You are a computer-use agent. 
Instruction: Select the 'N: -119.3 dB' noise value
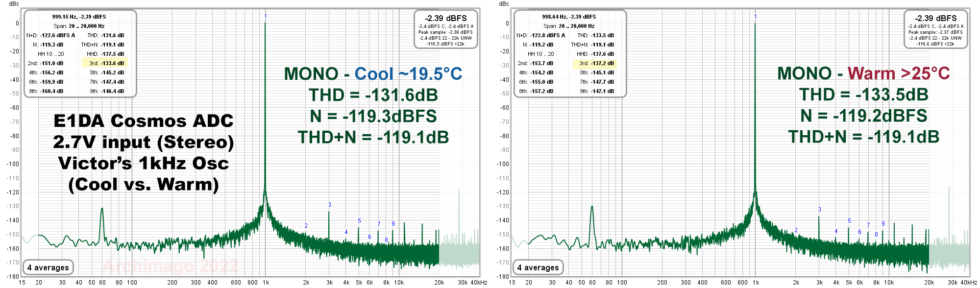[48, 45]
